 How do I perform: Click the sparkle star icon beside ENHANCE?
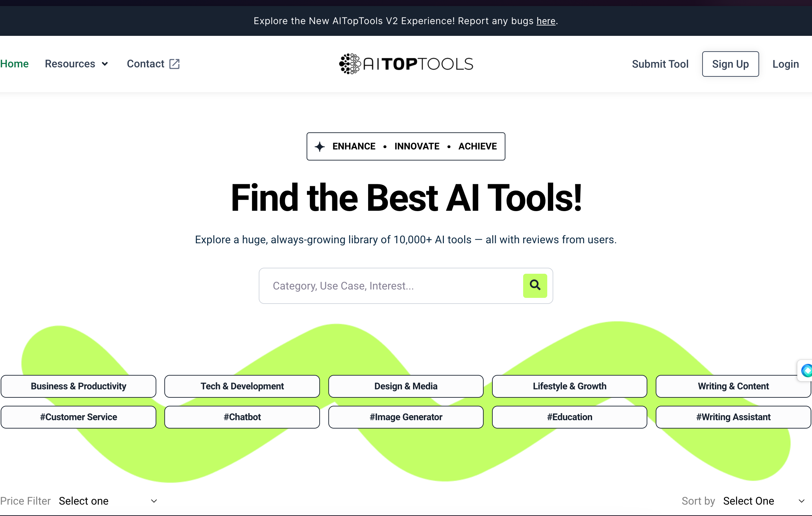click(x=320, y=146)
